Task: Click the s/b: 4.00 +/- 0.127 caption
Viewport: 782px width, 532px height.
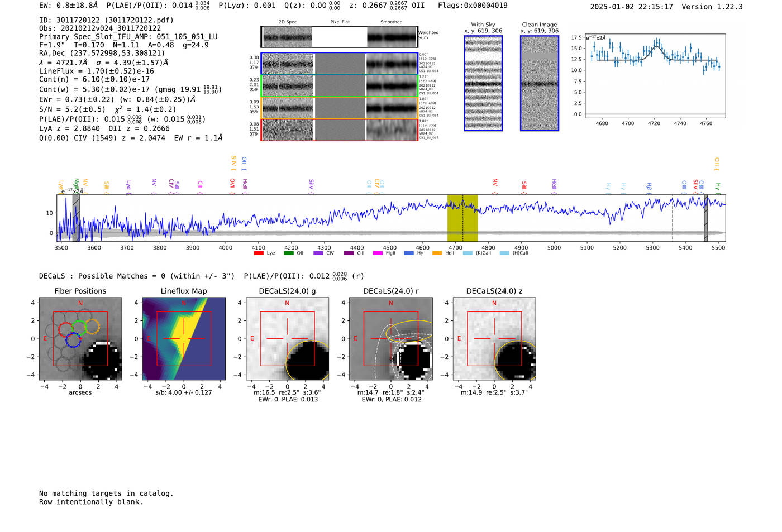Action: (x=184, y=392)
